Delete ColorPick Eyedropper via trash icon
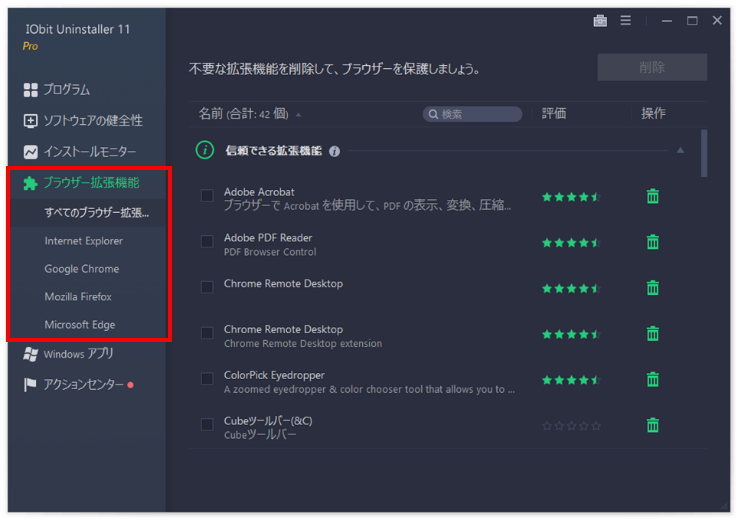The width and height of the screenshot is (738, 520). 653,379
